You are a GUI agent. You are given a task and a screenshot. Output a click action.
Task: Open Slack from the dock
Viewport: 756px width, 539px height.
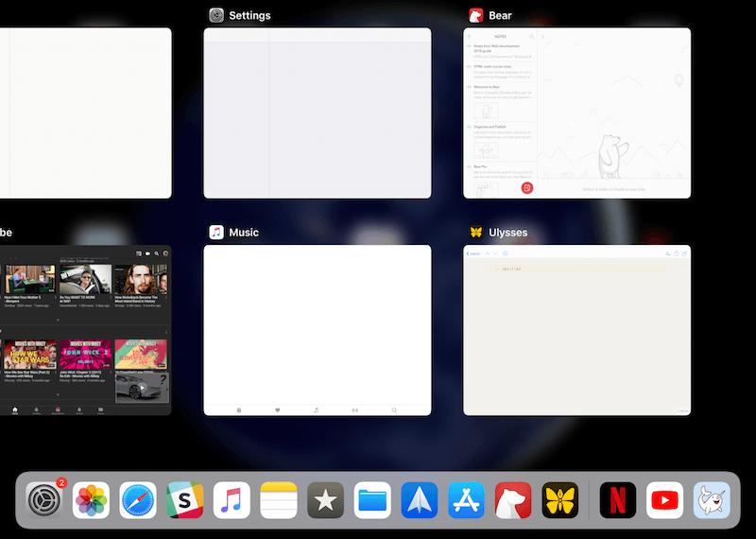point(184,500)
